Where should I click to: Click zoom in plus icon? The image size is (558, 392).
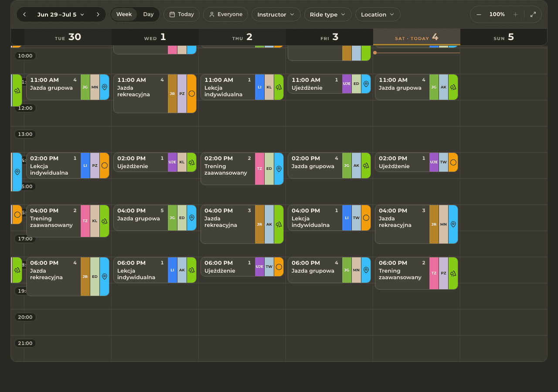(515, 14)
